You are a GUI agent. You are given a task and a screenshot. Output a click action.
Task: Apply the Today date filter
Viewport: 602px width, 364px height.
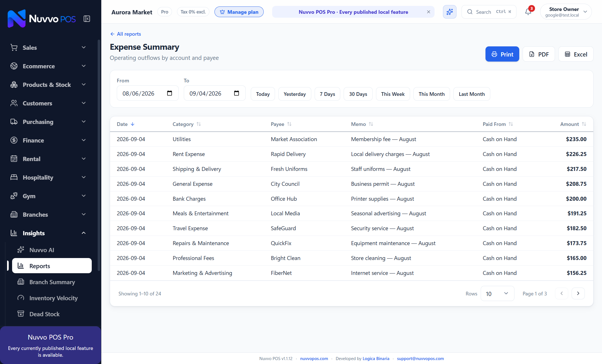coord(263,94)
